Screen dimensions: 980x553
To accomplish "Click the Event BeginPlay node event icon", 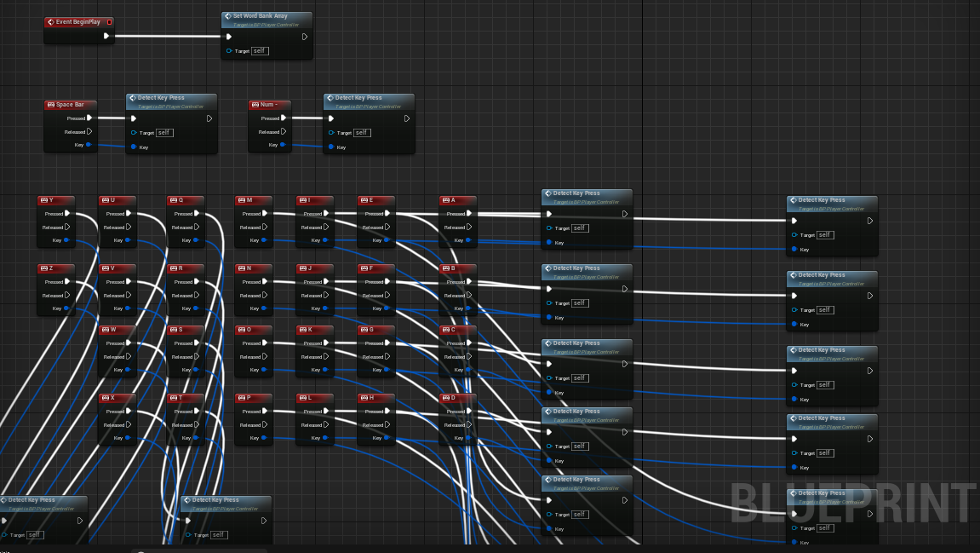I will tap(50, 22).
